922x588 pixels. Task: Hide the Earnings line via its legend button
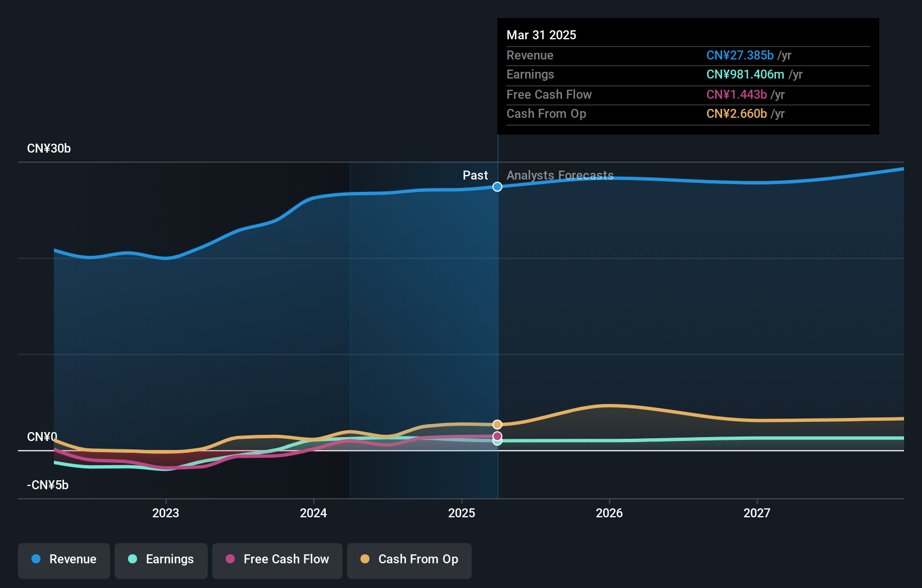click(161, 561)
